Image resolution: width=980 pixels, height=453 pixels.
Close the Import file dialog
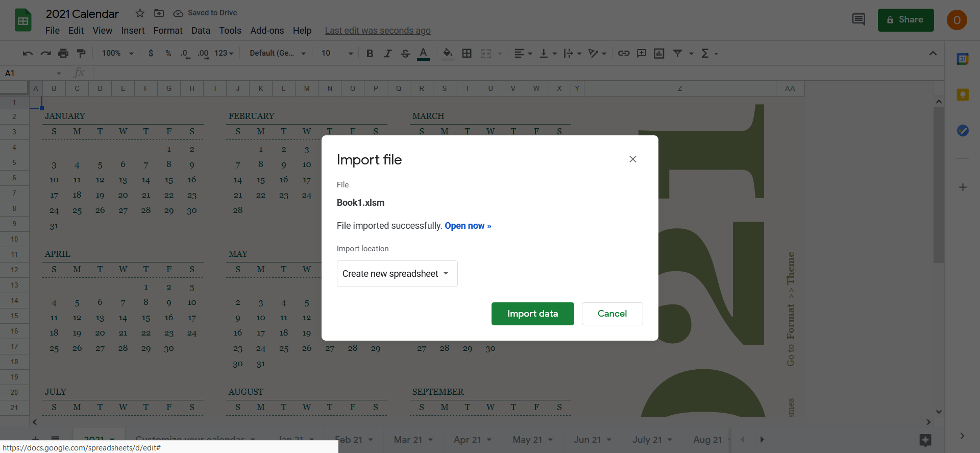[x=632, y=159]
